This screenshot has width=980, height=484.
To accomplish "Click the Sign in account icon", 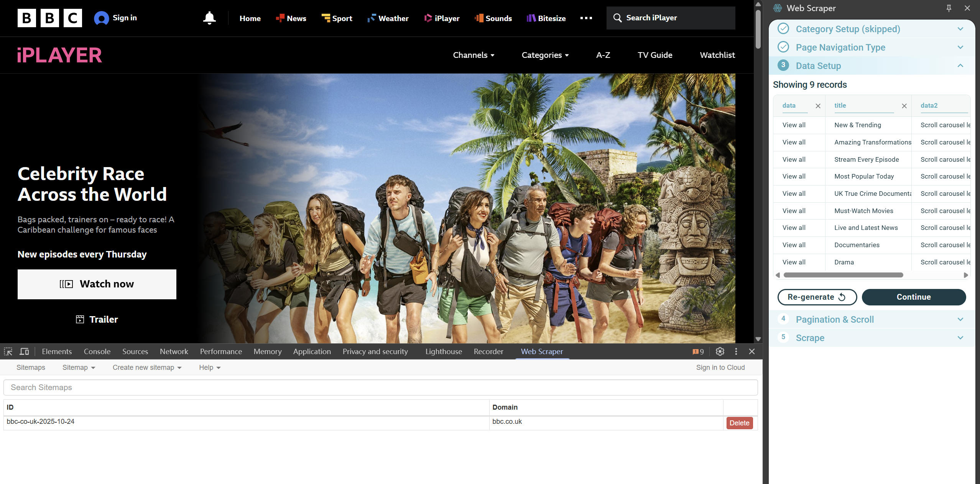I will coord(101,18).
